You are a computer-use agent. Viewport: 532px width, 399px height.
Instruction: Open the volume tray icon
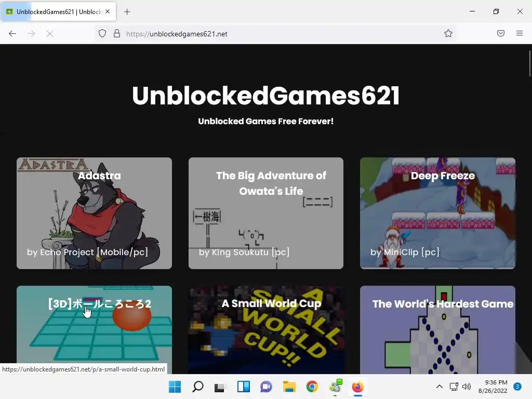467,387
